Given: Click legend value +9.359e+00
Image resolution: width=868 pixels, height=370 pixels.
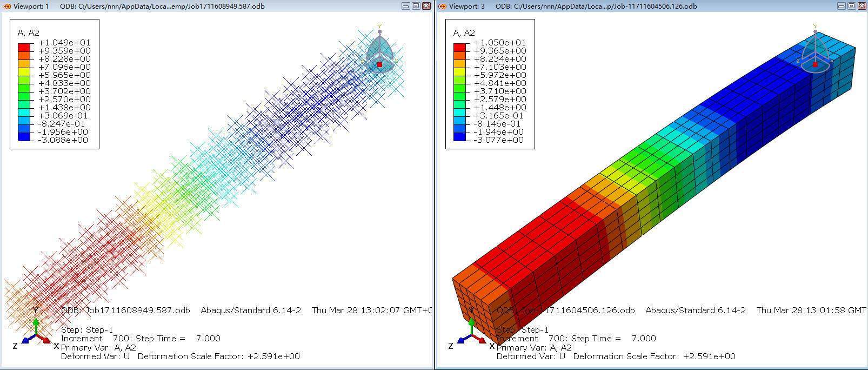Looking at the screenshot, I should tap(64, 50).
